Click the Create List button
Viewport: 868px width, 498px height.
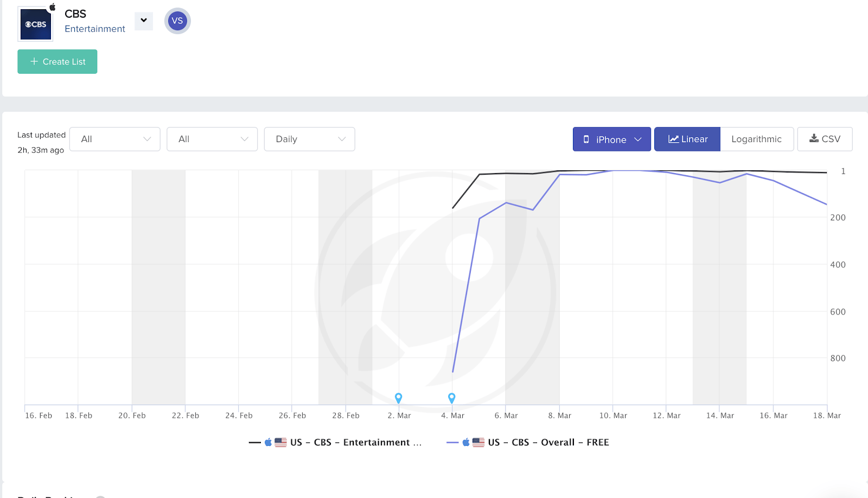coord(58,62)
